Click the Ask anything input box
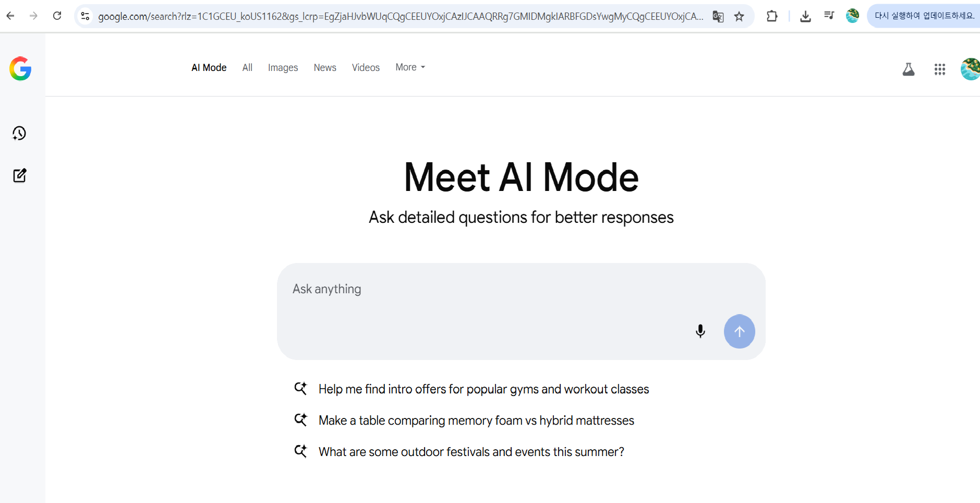The height and width of the screenshot is (503, 980). pos(485,290)
